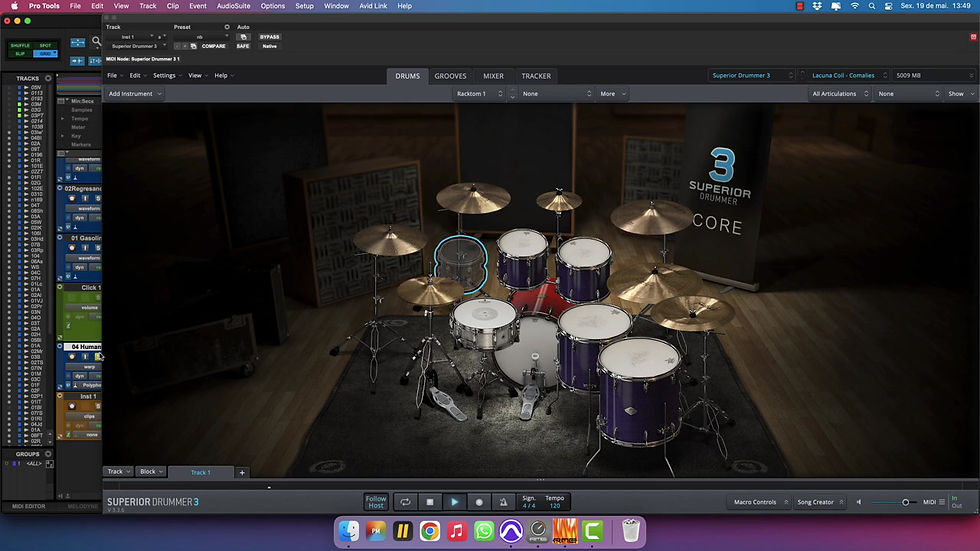
Task: Open the GROUPS list options icon
Action: pos(48,454)
